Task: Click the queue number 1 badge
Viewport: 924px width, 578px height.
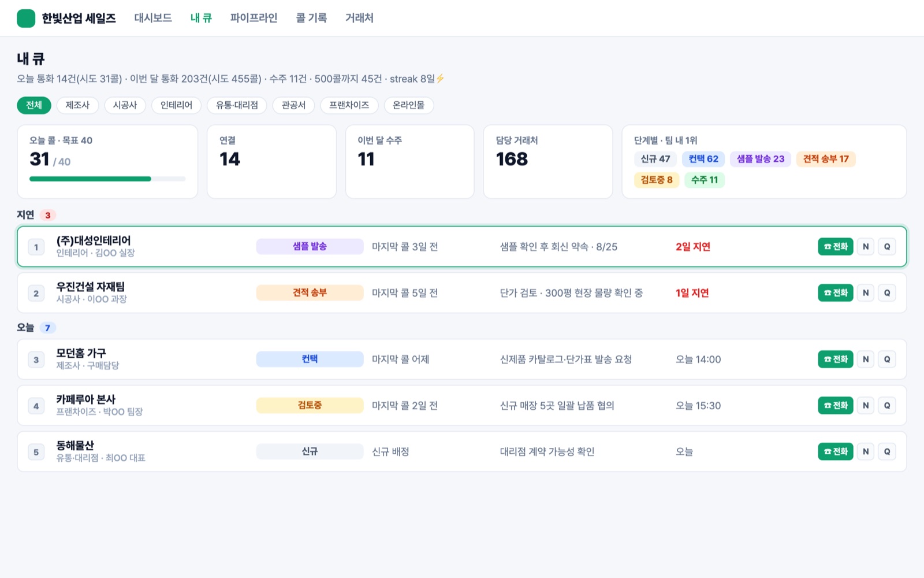Action: pos(36,247)
